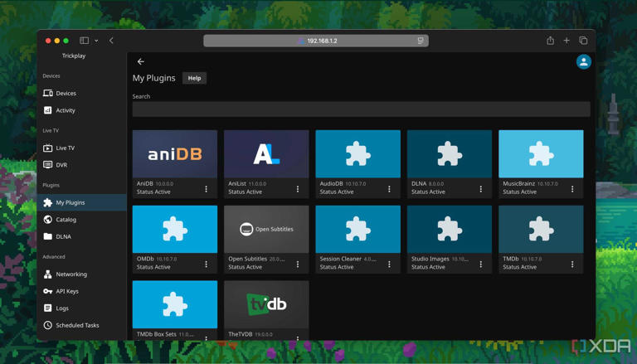
Task: Select Logs in the Advanced section
Action: tap(62, 308)
